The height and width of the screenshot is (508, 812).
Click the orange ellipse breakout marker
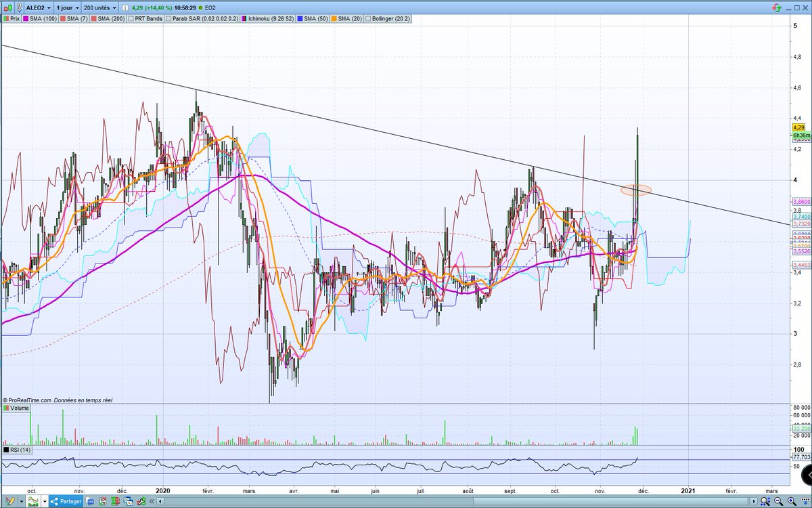pyautogui.click(x=636, y=190)
